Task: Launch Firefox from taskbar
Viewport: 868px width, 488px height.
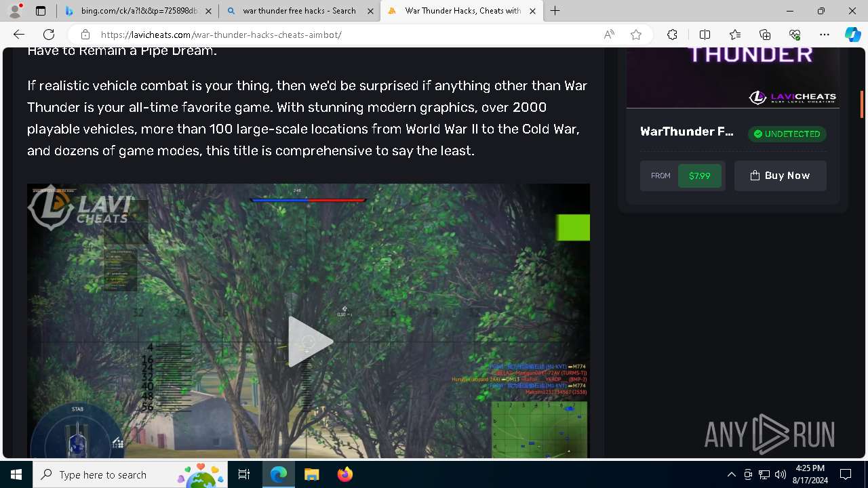Action: pyautogui.click(x=344, y=474)
